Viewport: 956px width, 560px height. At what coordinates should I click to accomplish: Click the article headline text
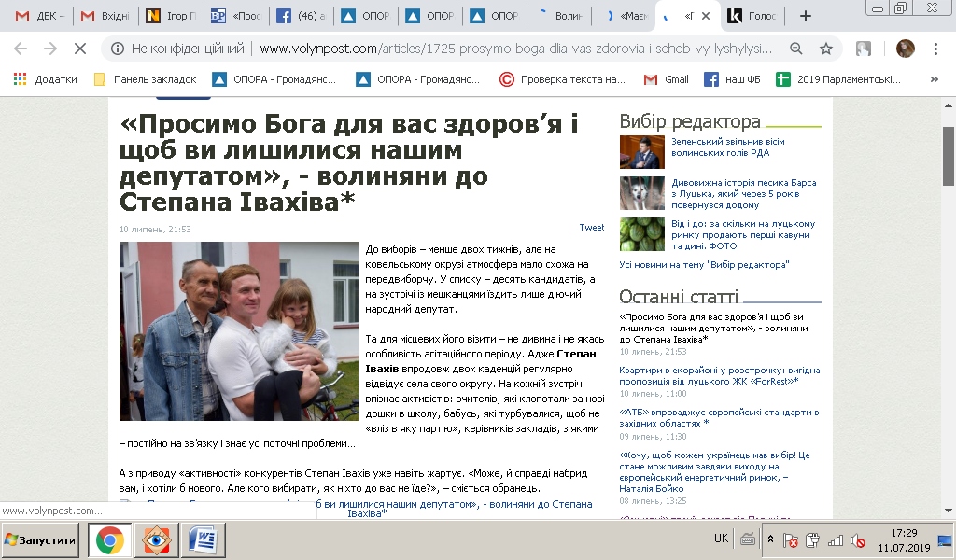click(x=349, y=162)
